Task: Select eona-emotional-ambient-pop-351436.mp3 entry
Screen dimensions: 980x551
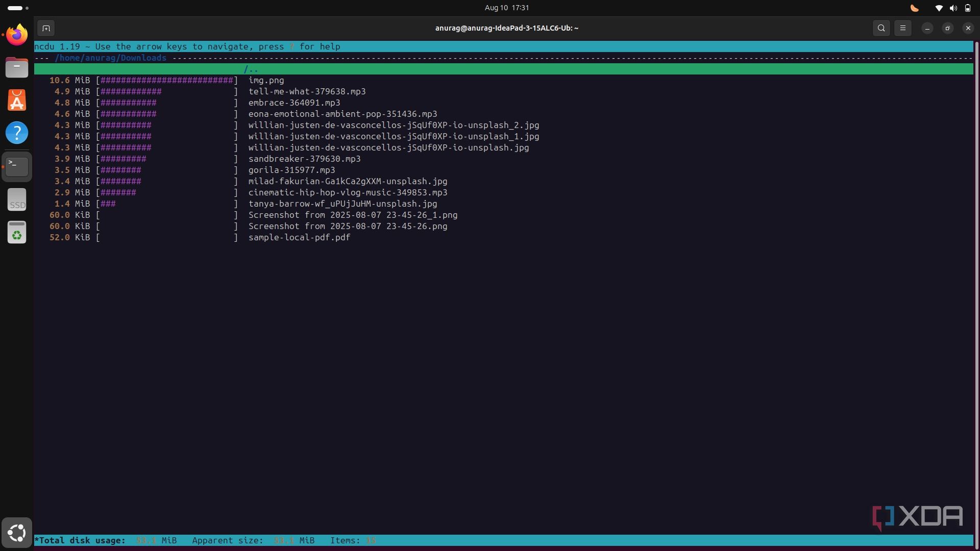Action: click(x=343, y=114)
